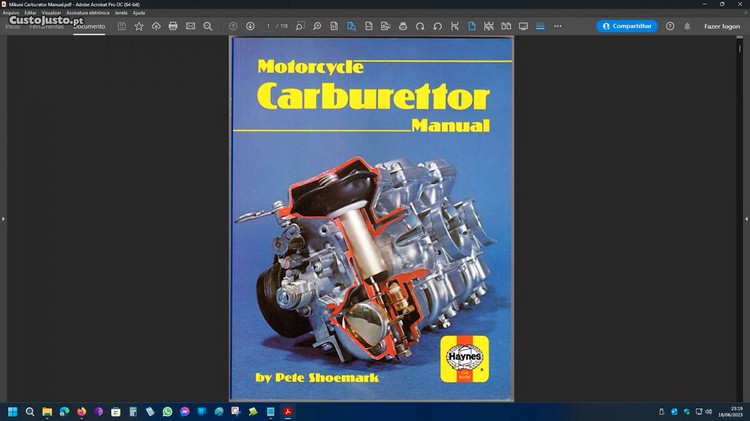Open the Visualizar menu

click(x=52, y=13)
